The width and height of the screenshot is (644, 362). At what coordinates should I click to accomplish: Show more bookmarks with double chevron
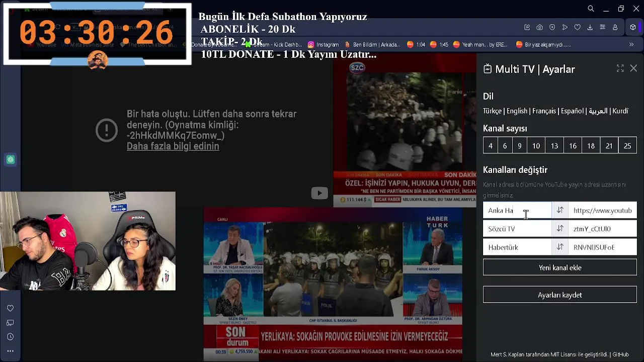click(631, 44)
